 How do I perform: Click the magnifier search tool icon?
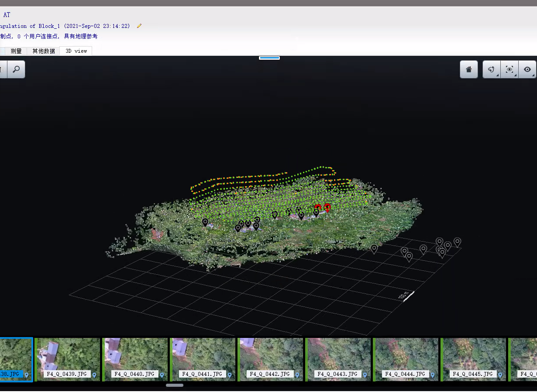(16, 69)
